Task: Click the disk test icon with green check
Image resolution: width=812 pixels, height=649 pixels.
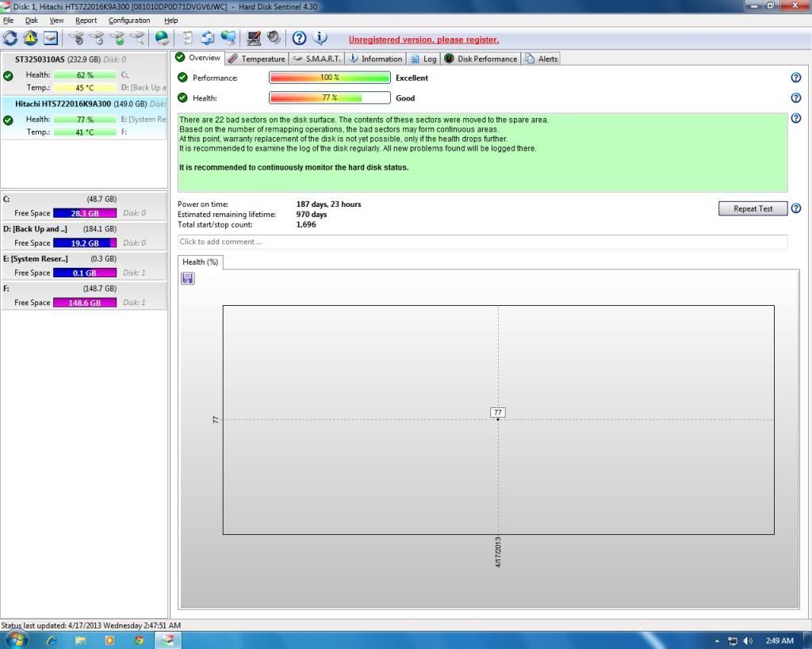Action: (117, 38)
